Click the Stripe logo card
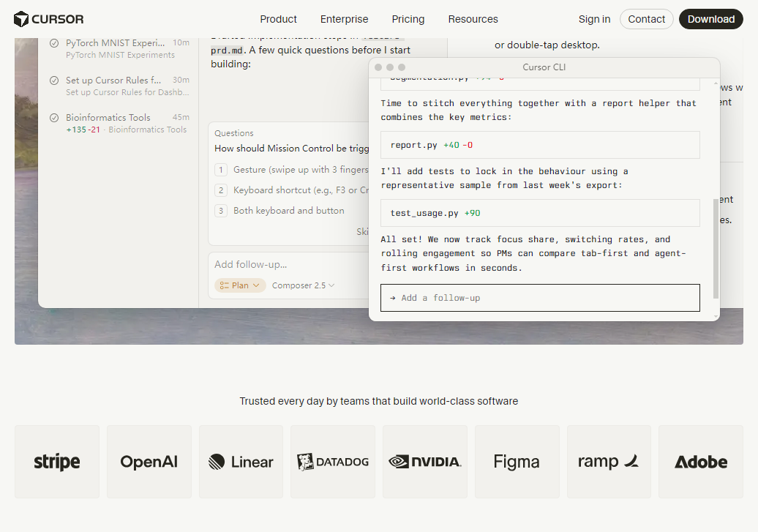 [57, 462]
